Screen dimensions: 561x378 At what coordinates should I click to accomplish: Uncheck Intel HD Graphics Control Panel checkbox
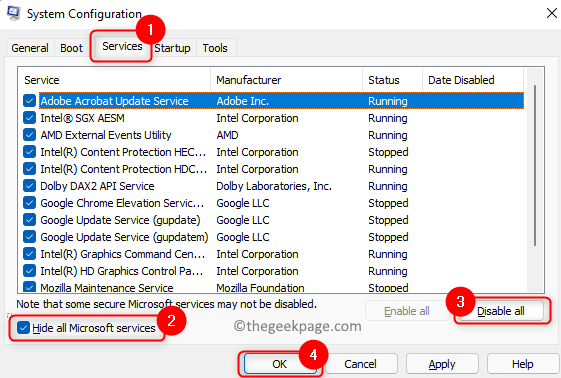click(29, 271)
